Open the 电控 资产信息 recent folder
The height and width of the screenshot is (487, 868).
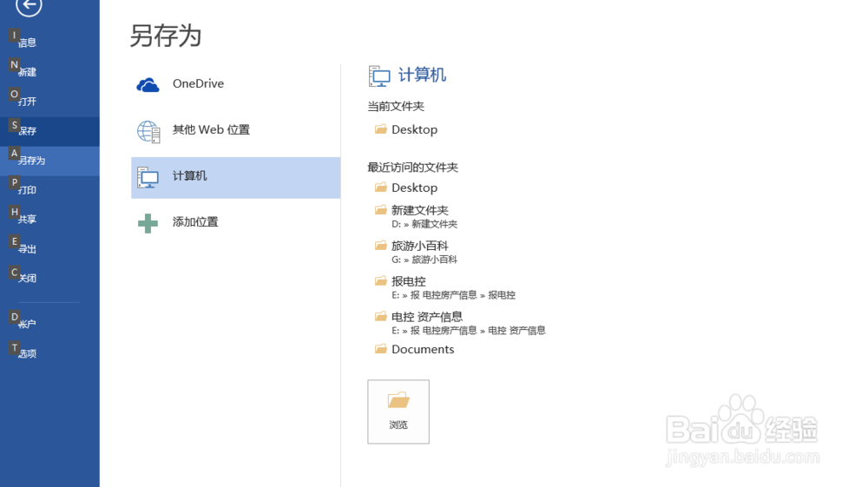(x=427, y=317)
